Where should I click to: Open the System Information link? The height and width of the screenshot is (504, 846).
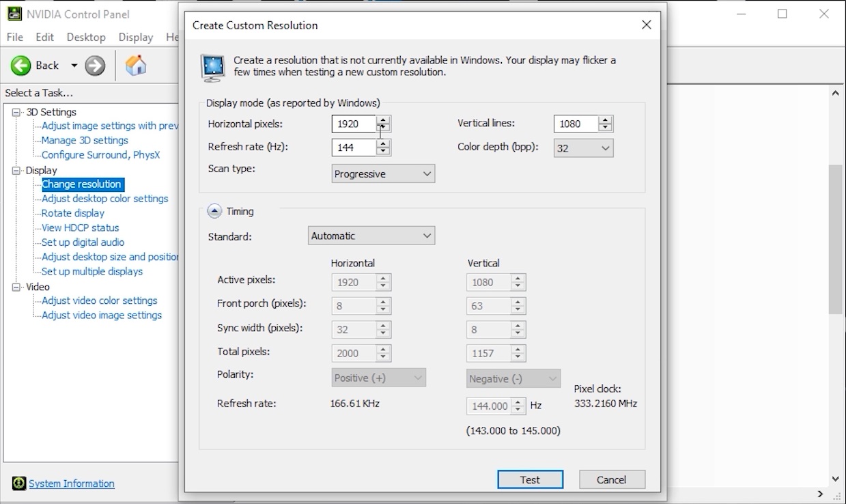72,484
